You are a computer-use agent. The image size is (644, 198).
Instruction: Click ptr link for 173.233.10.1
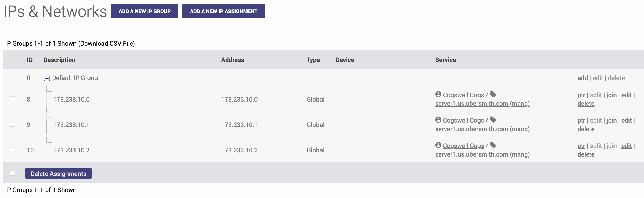pos(581,121)
